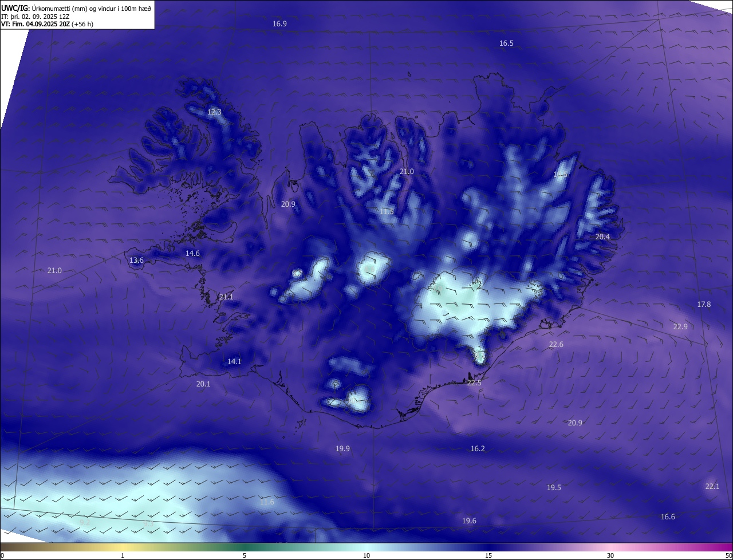Click the map title 'UWC/IG: Úrkomumætti (mm)'
This screenshot has height=560, width=733.
pyautogui.click(x=45, y=8)
